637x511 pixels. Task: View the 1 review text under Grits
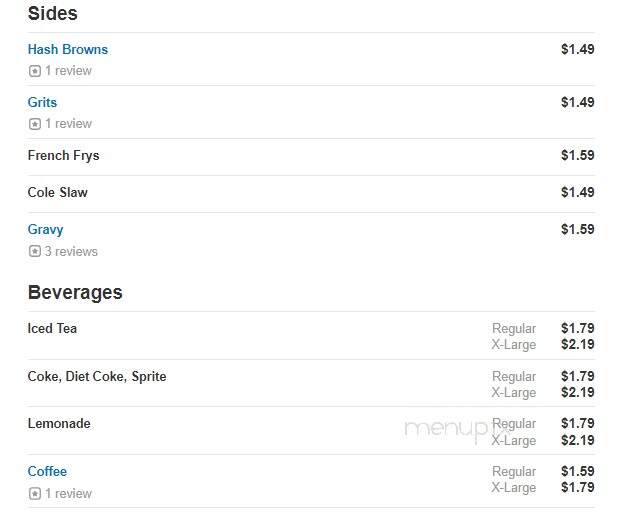(x=68, y=123)
